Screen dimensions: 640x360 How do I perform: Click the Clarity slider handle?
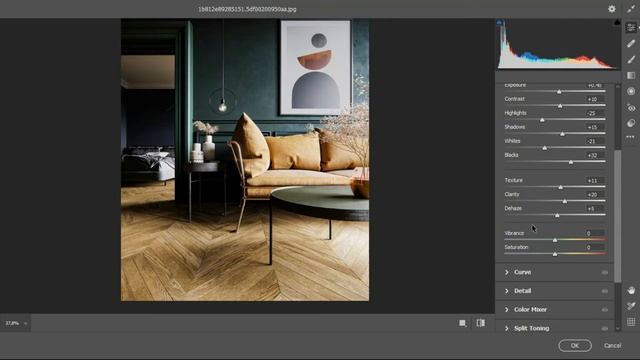tap(564, 201)
